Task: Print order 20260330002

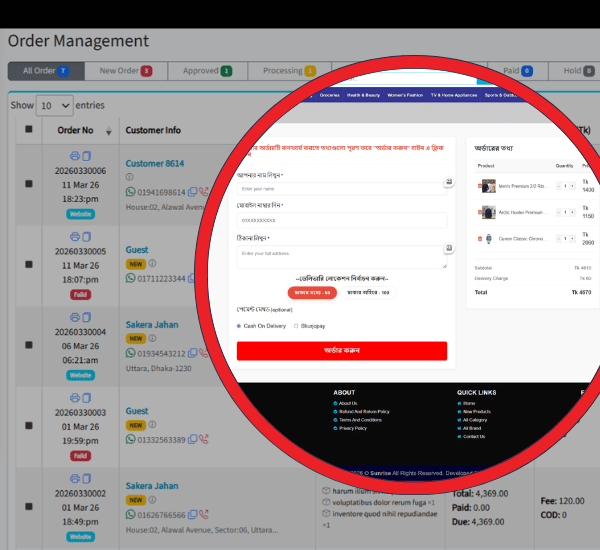Action: (x=75, y=478)
